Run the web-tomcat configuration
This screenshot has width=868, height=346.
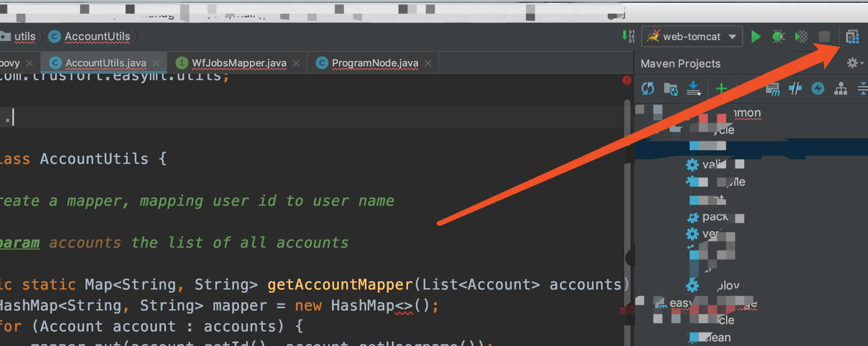pyautogui.click(x=756, y=36)
